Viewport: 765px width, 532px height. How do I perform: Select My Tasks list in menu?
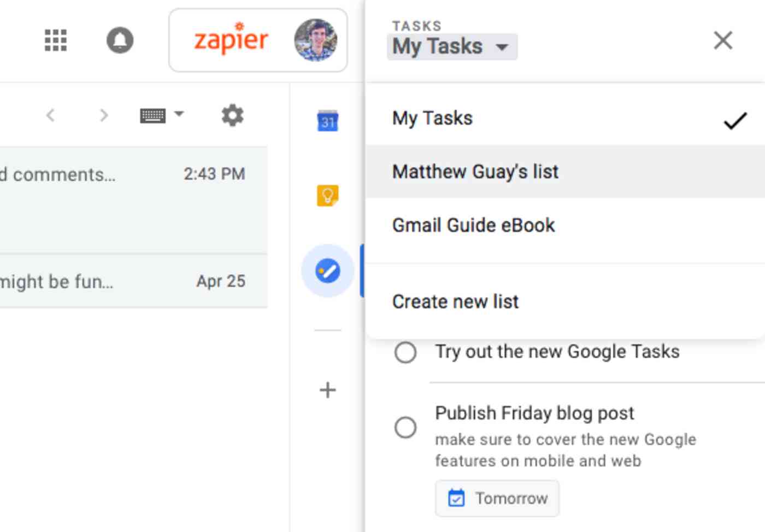432,118
